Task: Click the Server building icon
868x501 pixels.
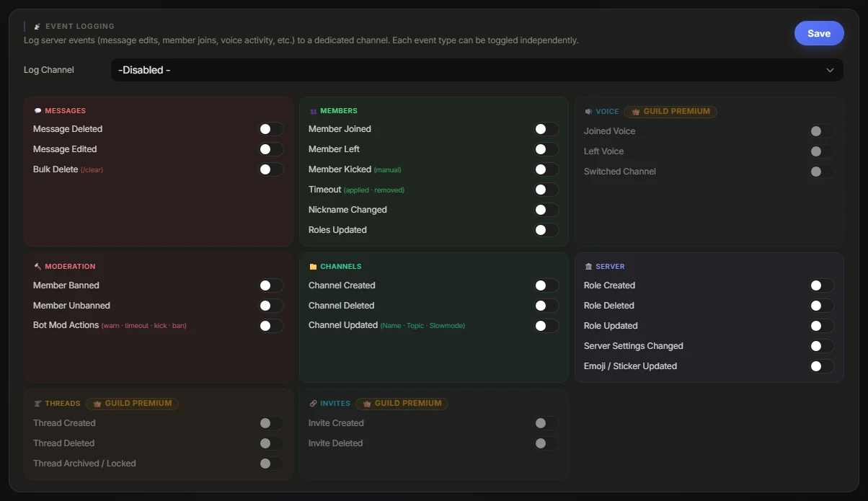Action: click(x=588, y=267)
